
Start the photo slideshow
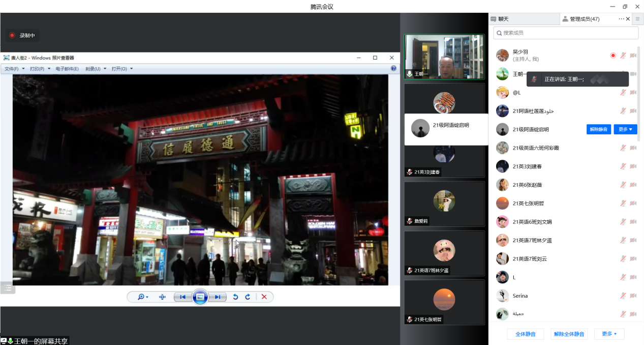[200, 297]
